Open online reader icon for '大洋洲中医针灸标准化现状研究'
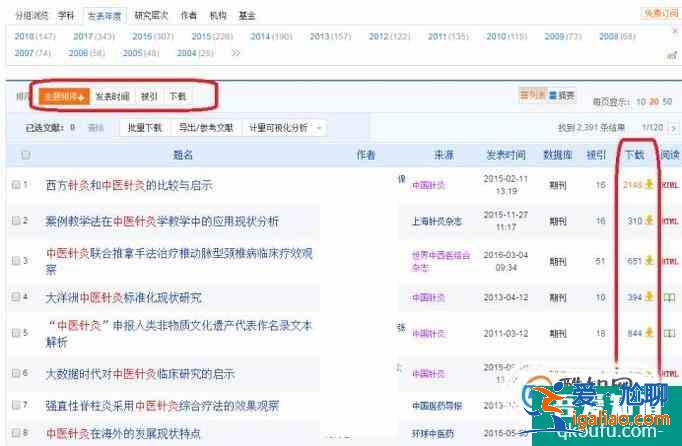Screen dimensions: 682x446 point(669,298)
